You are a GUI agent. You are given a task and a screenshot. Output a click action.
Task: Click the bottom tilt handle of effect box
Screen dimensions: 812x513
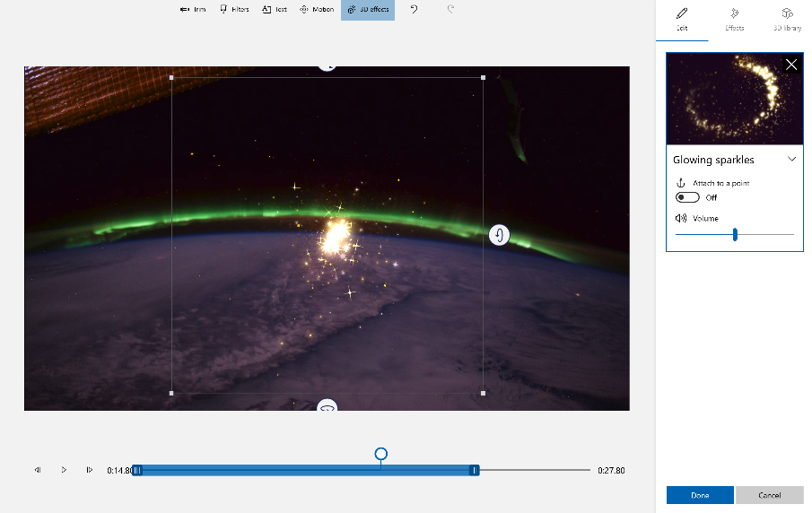click(x=327, y=406)
